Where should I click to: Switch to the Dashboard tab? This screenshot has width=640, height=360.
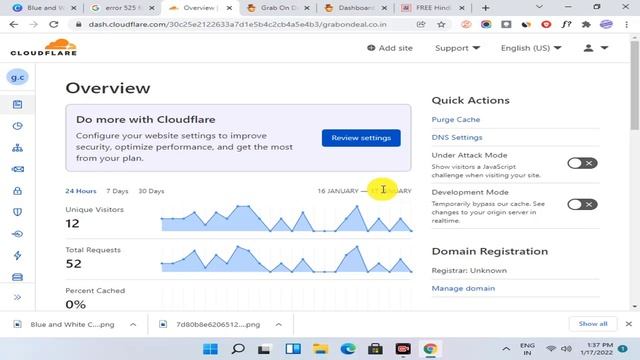pyautogui.click(x=356, y=8)
